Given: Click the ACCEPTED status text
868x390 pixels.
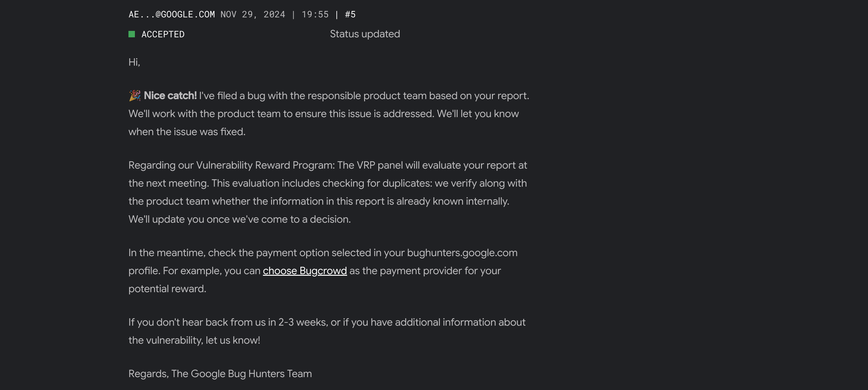Looking at the screenshot, I should tap(163, 34).
